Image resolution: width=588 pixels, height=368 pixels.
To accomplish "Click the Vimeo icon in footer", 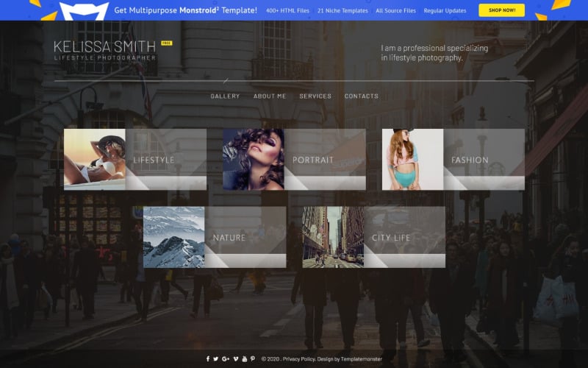I will point(236,358).
